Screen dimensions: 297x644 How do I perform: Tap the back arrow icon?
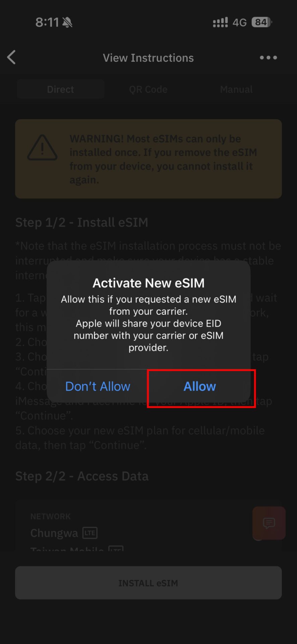[x=12, y=57]
